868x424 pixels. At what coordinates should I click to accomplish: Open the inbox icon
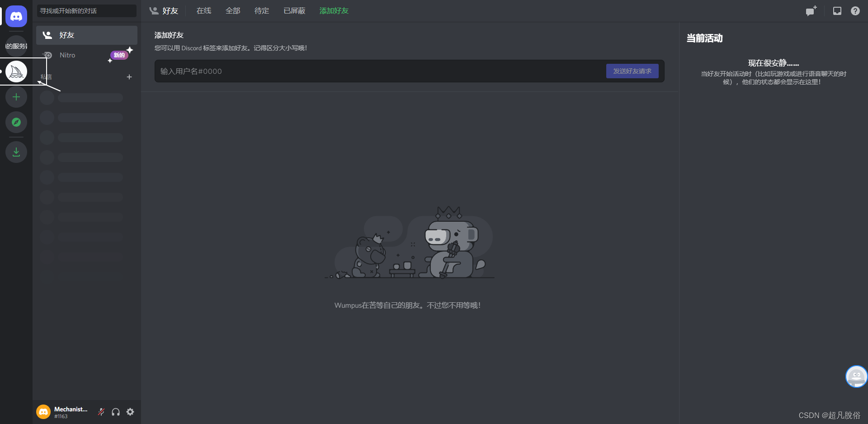837,11
